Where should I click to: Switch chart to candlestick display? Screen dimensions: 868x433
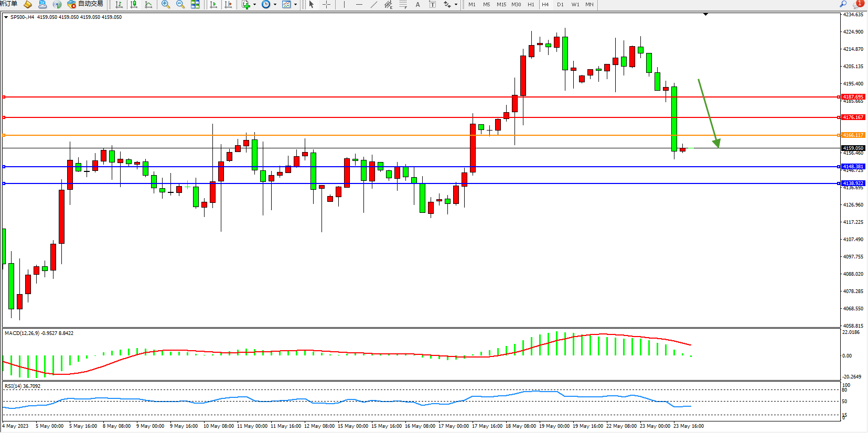point(134,5)
